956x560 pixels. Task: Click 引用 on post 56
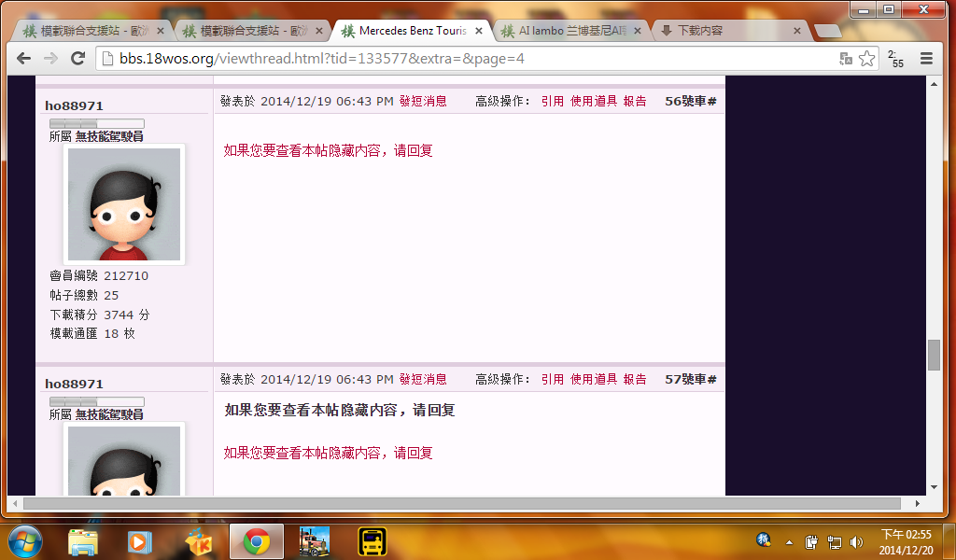[553, 101]
